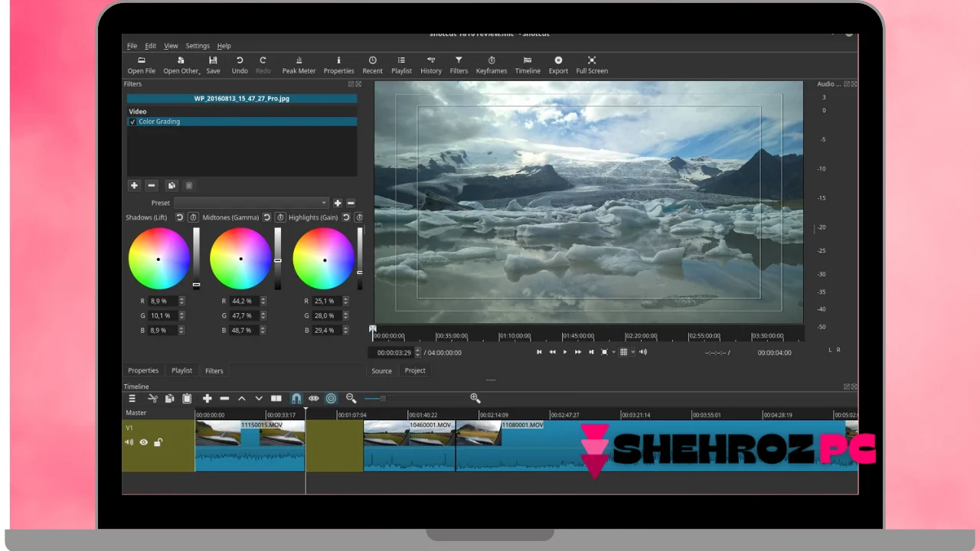980x551 pixels.
Task: Click the Undo toolbar icon
Action: pyautogui.click(x=240, y=65)
